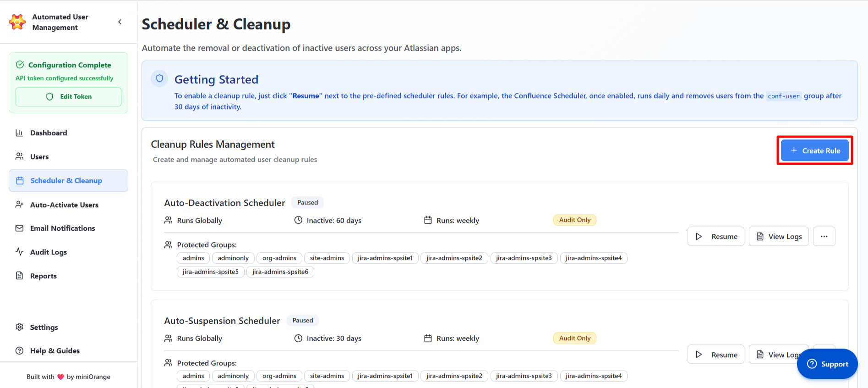Image resolution: width=868 pixels, height=388 pixels.
Task: Click the Audit Logs activity pulse icon
Action: pyautogui.click(x=19, y=252)
